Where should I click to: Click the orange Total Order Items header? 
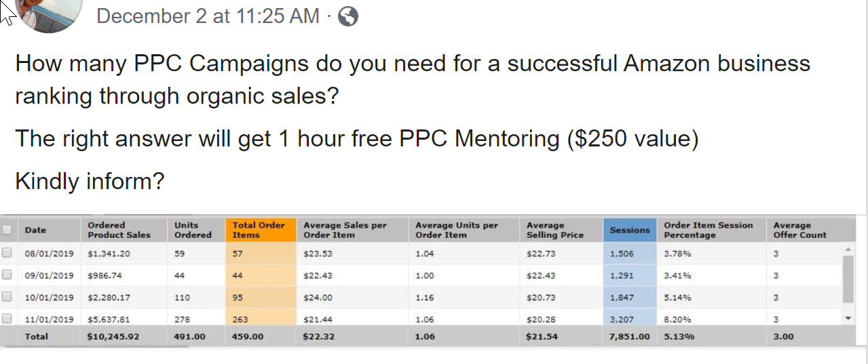(259, 230)
